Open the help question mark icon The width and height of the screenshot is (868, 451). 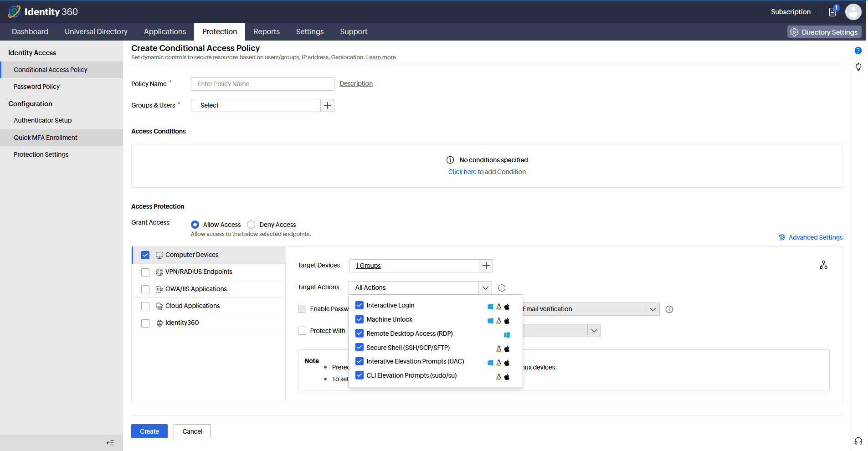[x=858, y=51]
